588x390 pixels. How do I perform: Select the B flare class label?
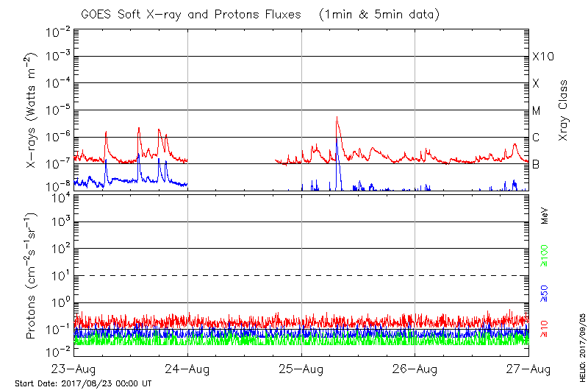536,164
